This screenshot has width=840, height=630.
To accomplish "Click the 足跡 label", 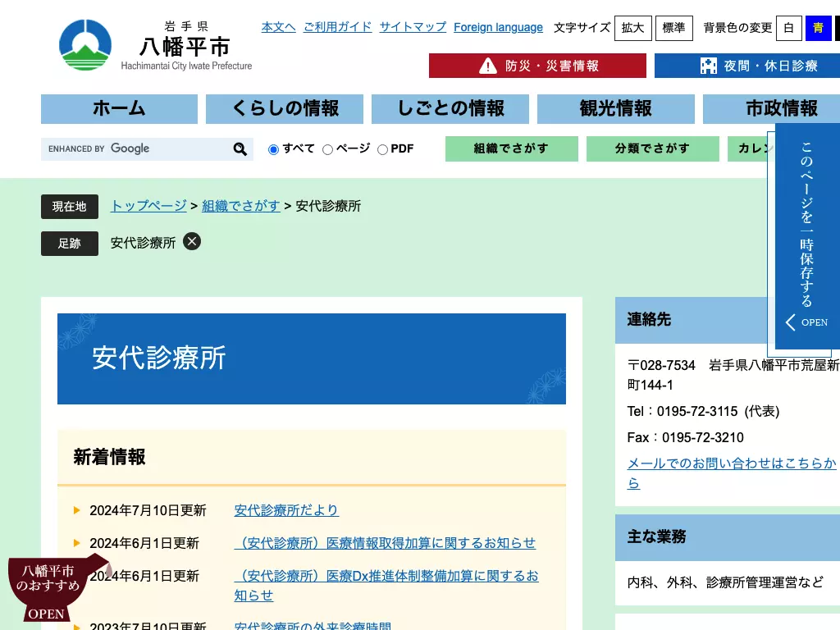I will coord(70,244).
